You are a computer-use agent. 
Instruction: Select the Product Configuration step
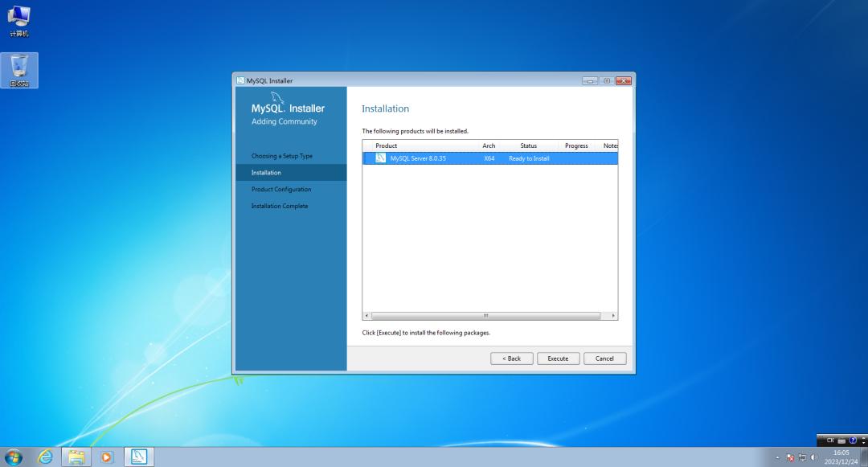[x=281, y=189]
